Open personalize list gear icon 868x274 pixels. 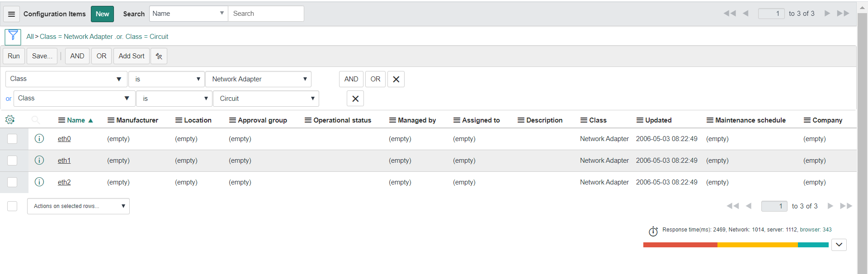tap(10, 120)
